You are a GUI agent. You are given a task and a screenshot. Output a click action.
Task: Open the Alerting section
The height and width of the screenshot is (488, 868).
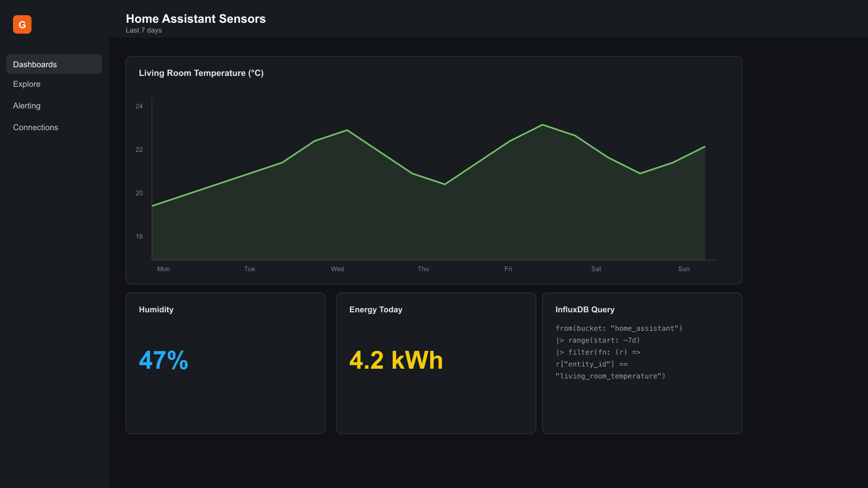point(27,106)
